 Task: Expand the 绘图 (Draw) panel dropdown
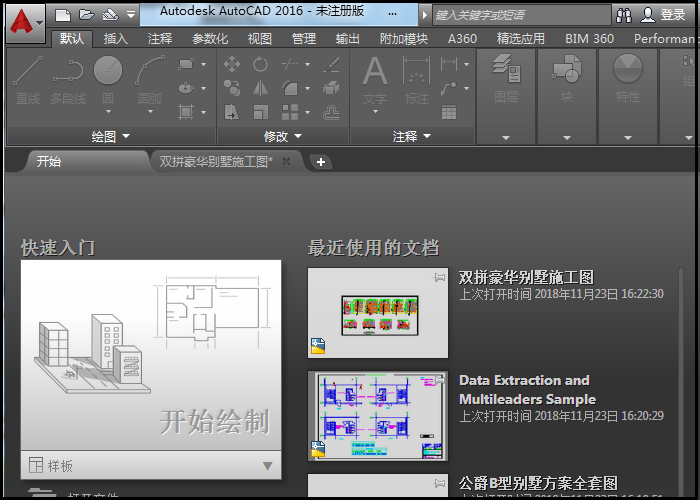click(x=127, y=137)
